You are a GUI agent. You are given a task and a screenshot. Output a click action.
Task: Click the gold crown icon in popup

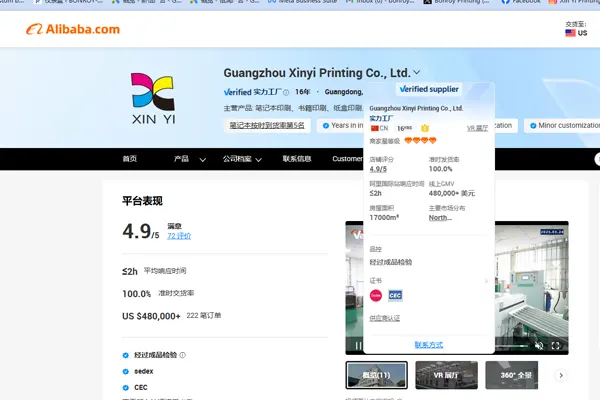pyautogui.click(x=425, y=128)
